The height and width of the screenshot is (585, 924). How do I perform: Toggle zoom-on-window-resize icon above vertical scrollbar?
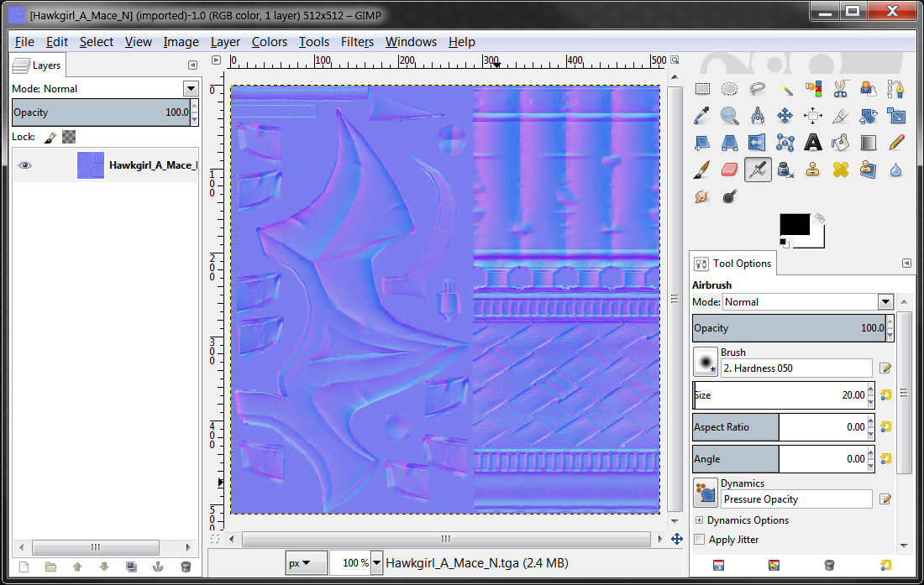pyautogui.click(x=675, y=60)
